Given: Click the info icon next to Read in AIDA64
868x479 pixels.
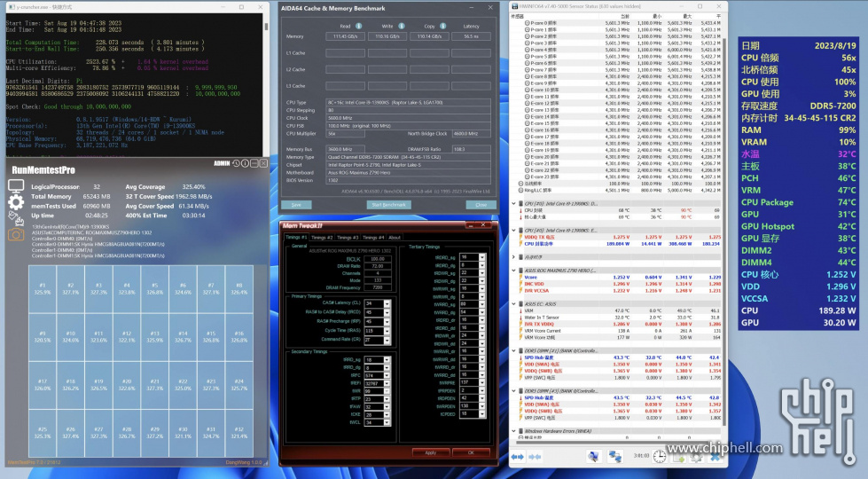Looking at the screenshot, I should [359, 26].
